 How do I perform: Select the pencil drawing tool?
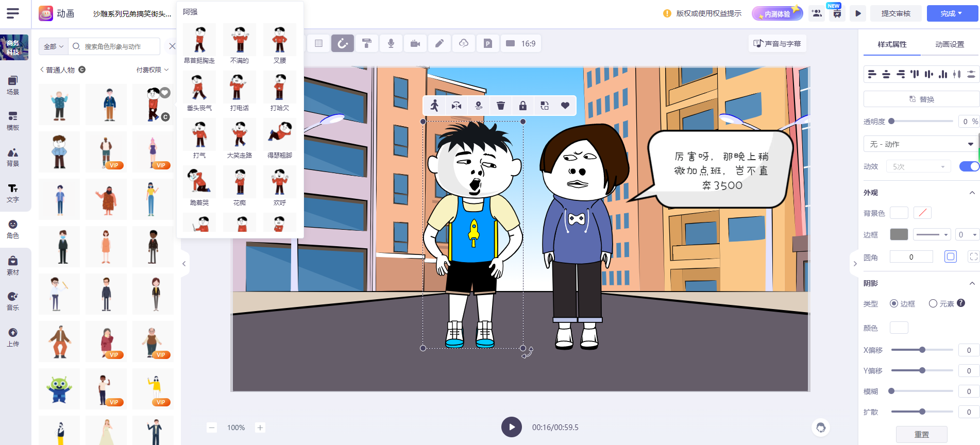pos(440,44)
